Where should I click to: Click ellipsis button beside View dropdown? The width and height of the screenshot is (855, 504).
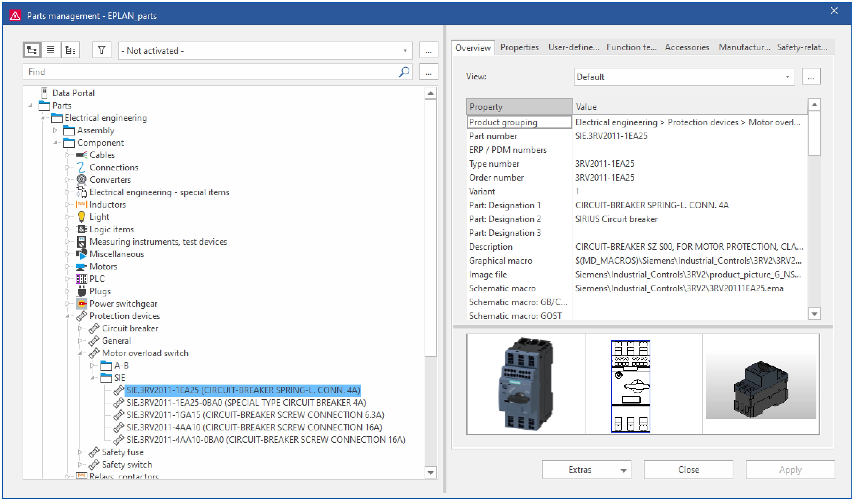coord(811,76)
